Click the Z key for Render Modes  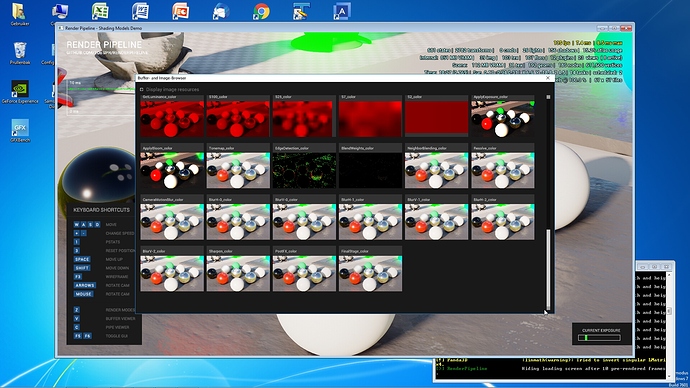[77, 310]
